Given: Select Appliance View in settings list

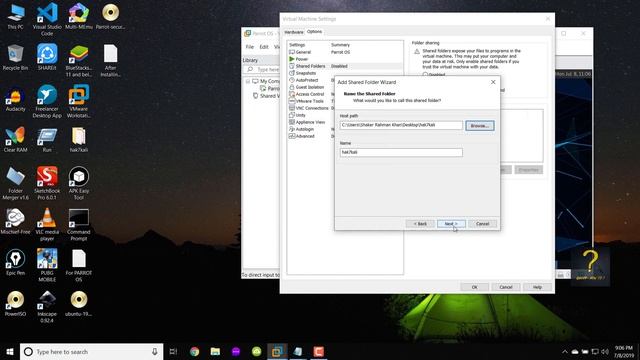Looking at the screenshot, I should point(311,122).
